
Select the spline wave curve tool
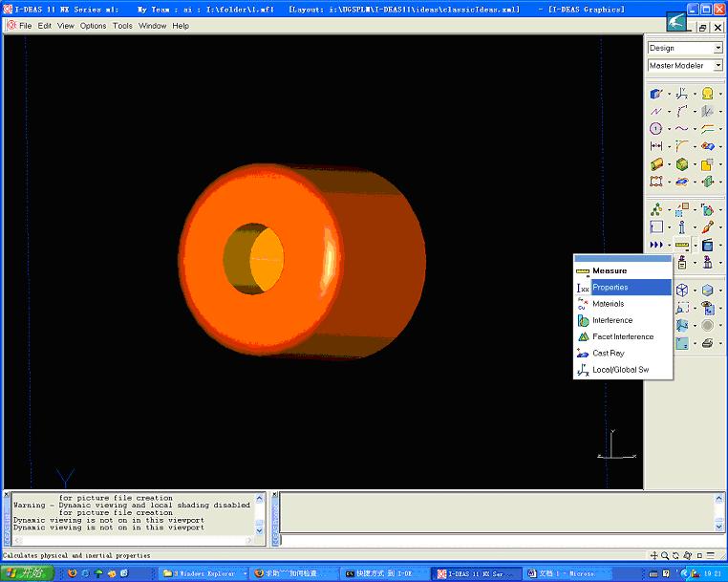click(x=681, y=129)
